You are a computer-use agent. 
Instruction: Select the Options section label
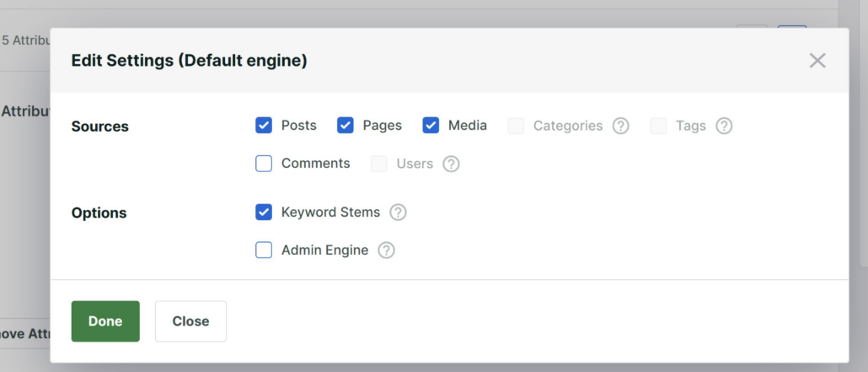pyautogui.click(x=99, y=213)
